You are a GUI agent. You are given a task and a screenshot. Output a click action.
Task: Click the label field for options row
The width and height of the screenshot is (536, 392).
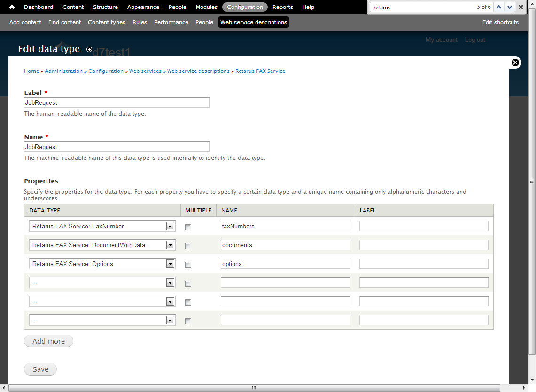click(x=424, y=264)
